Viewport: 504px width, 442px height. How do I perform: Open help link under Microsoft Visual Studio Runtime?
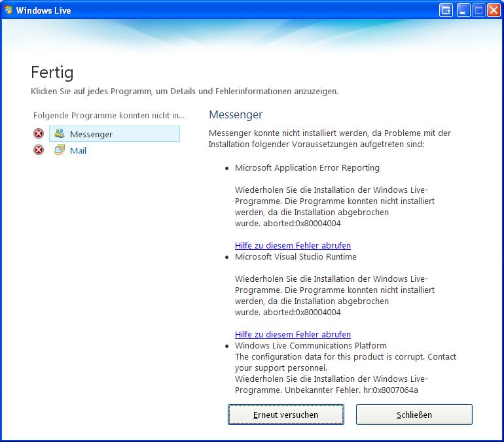[x=293, y=335]
